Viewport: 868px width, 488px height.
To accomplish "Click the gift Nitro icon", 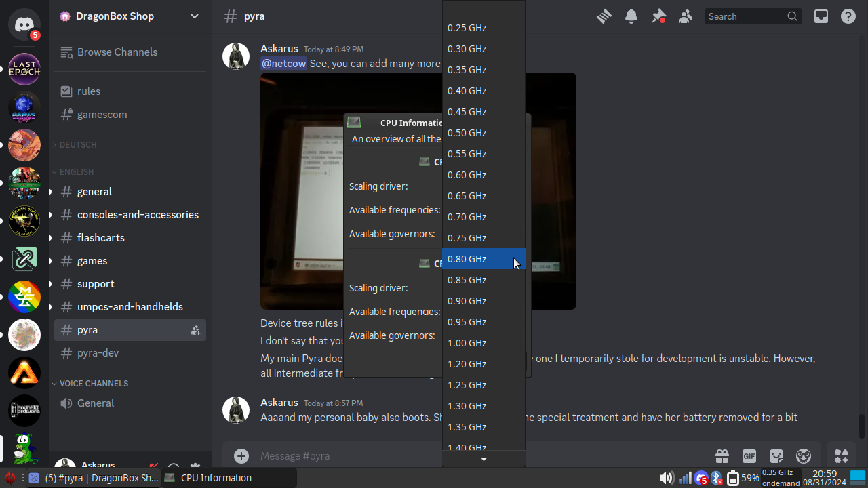I will pyautogui.click(x=722, y=456).
